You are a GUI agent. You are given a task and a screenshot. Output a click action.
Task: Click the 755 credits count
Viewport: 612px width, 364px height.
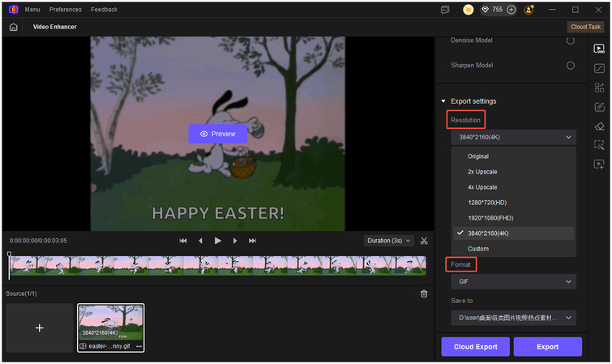(x=498, y=10)
